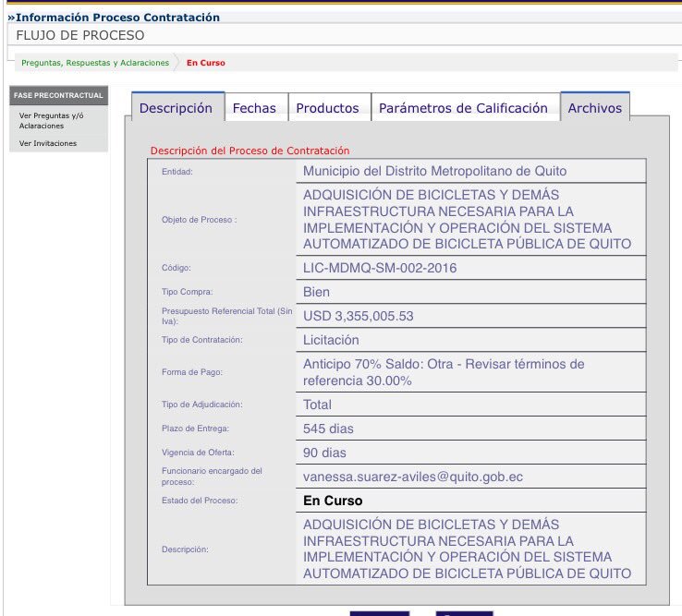Click bold En Curso process status
The image size is (682, 616).
pyautogui.click(x=333, y=501)
